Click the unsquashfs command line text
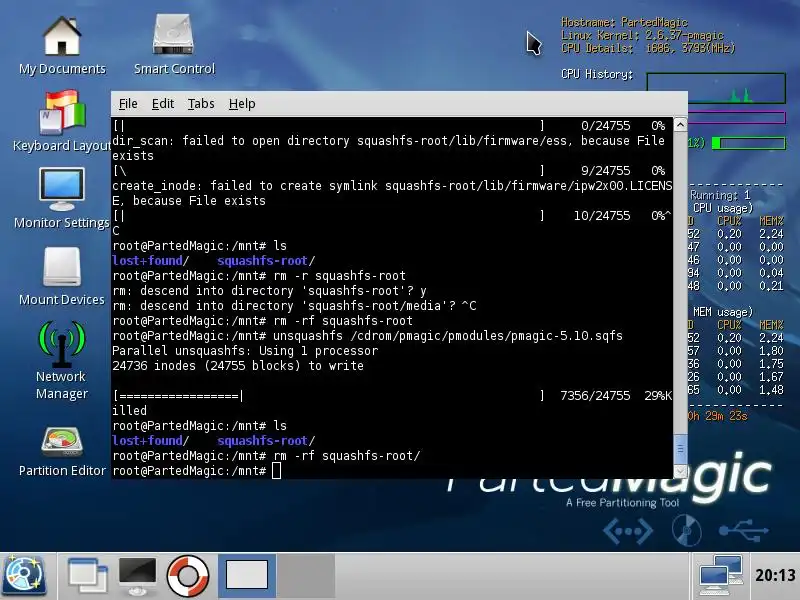The height and width of the screenshot is (600, 800). (448, 336)
